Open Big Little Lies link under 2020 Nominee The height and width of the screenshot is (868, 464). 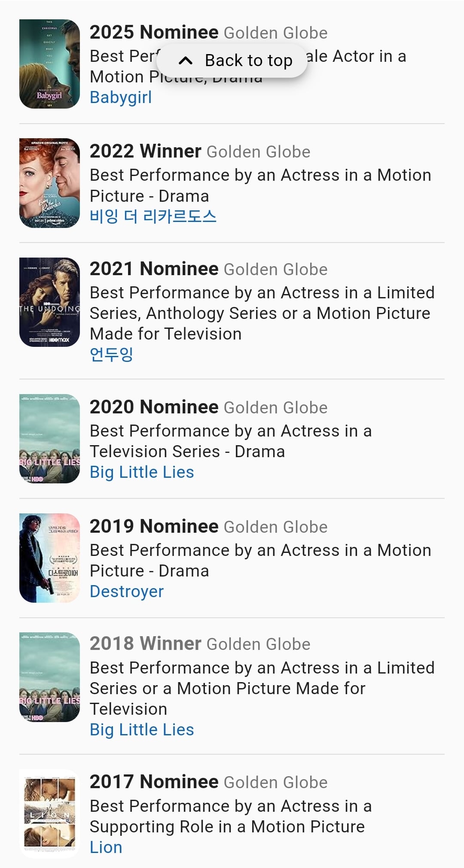142,472
